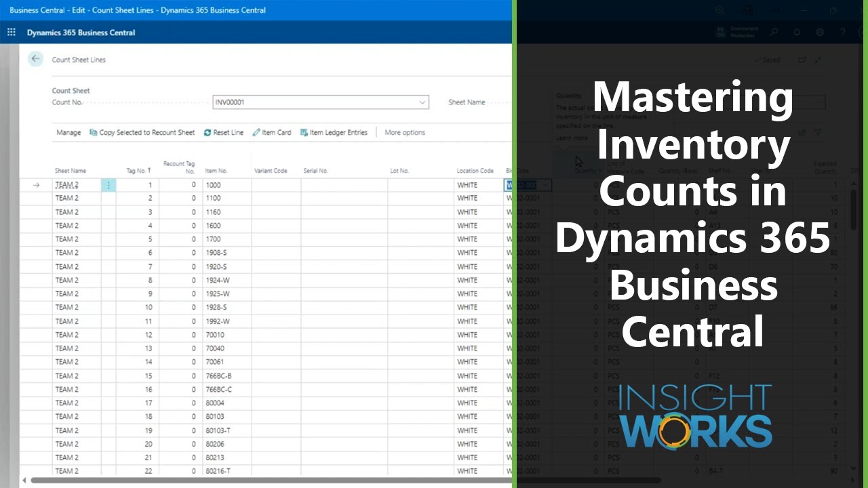Viewport: 868px width, 488px height.
Task: Click the Lot No. column header
Action: click(399, 171)
